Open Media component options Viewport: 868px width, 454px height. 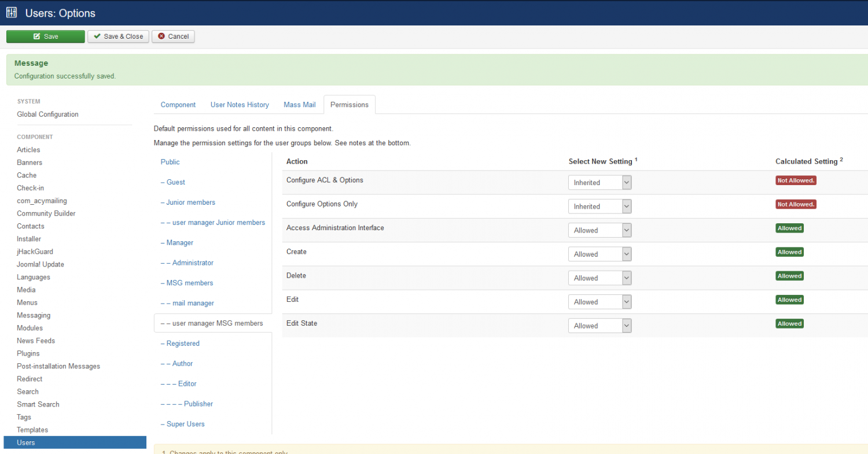pyautogui.click(x=26, y=290)
